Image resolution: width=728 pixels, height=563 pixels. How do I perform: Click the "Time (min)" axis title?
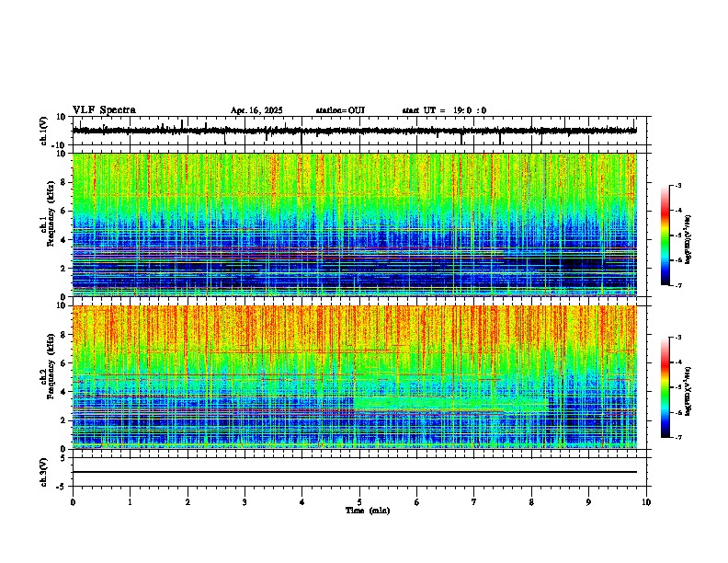click(x=368, y=511)
